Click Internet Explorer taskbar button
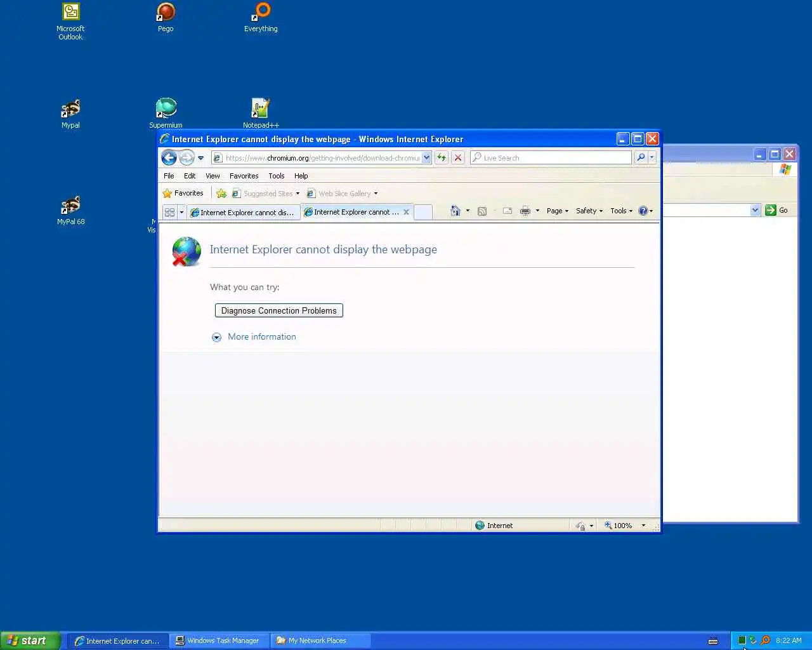Viewport: 812px width, 650px height. 119,640
